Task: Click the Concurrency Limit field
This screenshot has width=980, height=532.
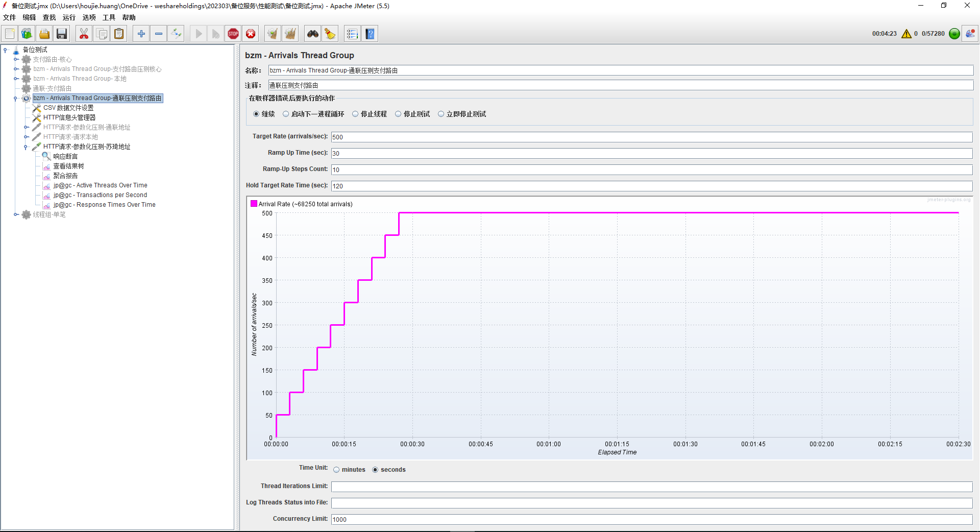Action: click(652, 519)
